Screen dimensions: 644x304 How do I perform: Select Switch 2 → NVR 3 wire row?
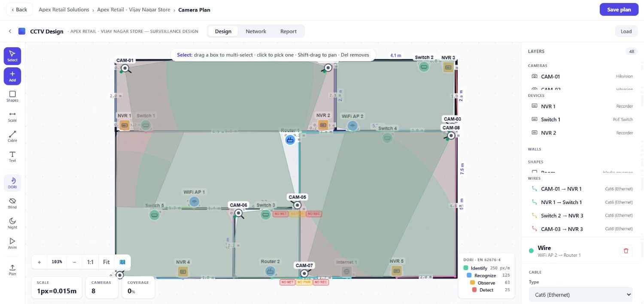pyautogui.click(x=582, y=215)
